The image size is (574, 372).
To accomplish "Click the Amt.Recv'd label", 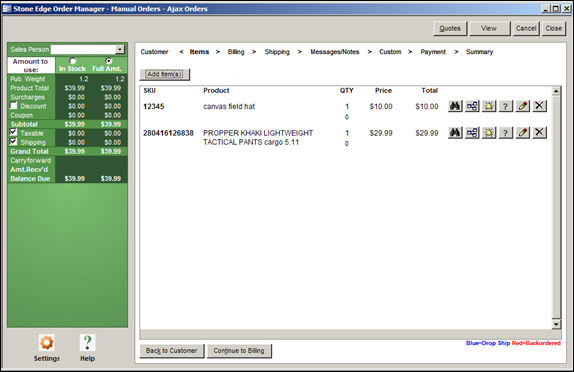I will pos(29,170).
